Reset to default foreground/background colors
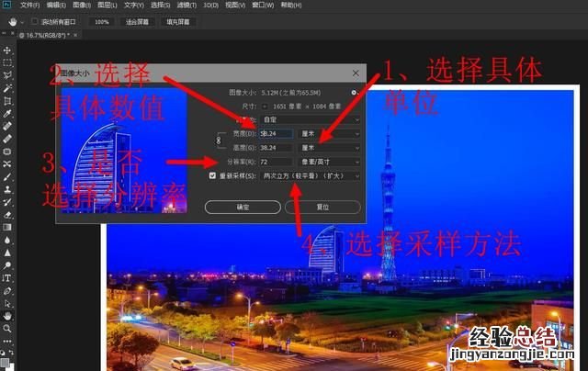 click(2, 353)
